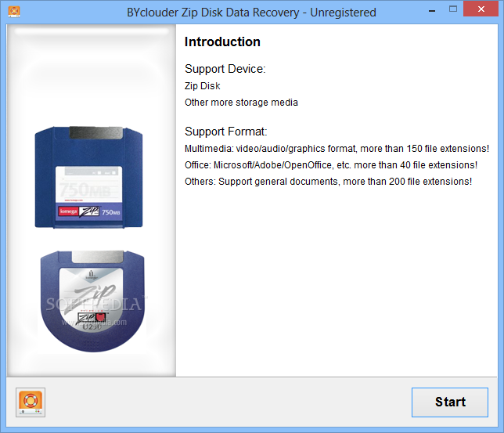Click the rounded U250 Zip disk image

coord(92,301)
